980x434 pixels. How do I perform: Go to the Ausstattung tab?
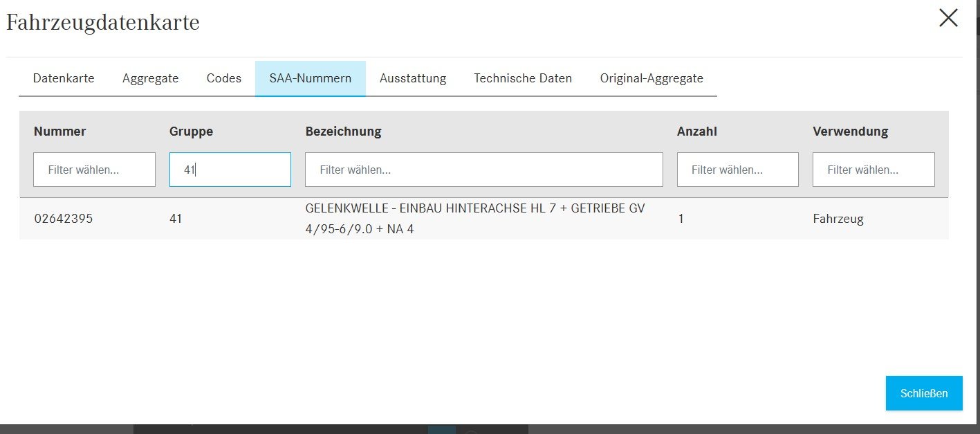(x=413, y=78)
